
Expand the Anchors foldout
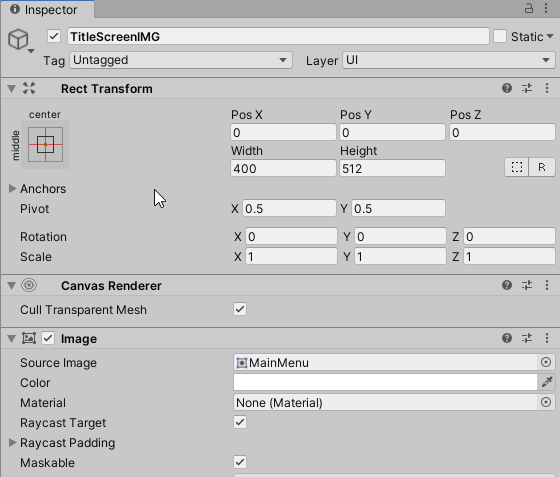[12, 189]
